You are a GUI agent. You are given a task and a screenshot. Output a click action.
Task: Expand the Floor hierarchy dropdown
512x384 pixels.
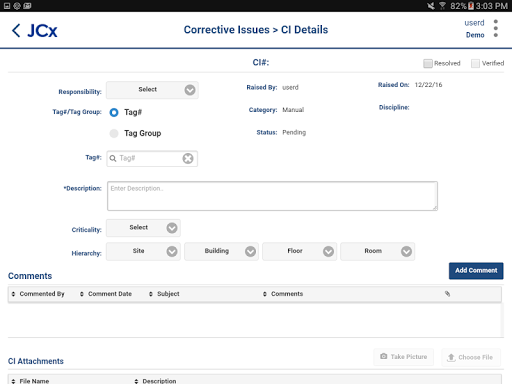point(299,251)
